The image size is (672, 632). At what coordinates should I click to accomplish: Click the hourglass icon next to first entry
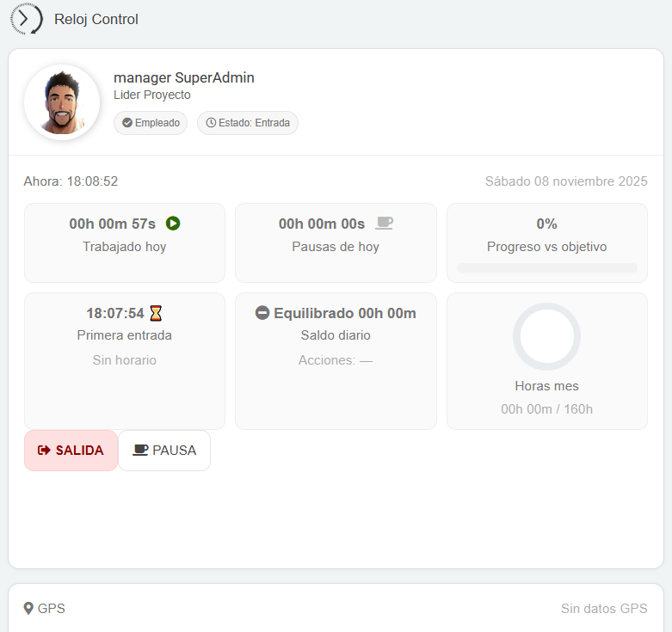point(156,313)
